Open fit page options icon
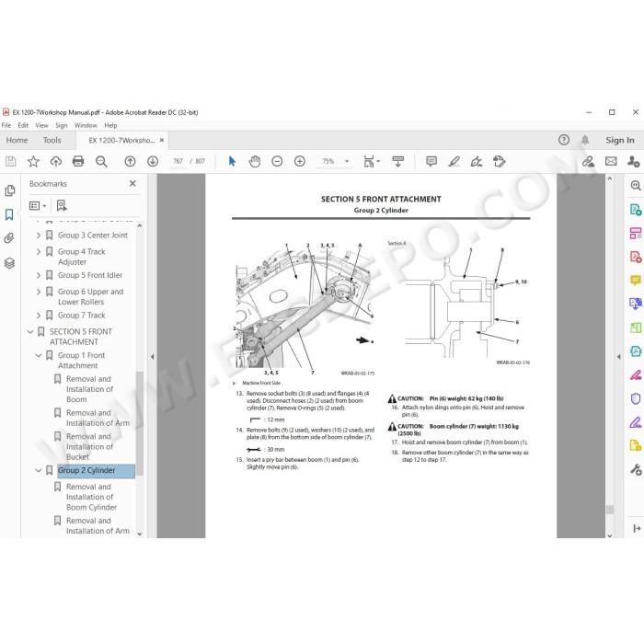The height and width of the screenshot is (644, 644). (371, 161)
